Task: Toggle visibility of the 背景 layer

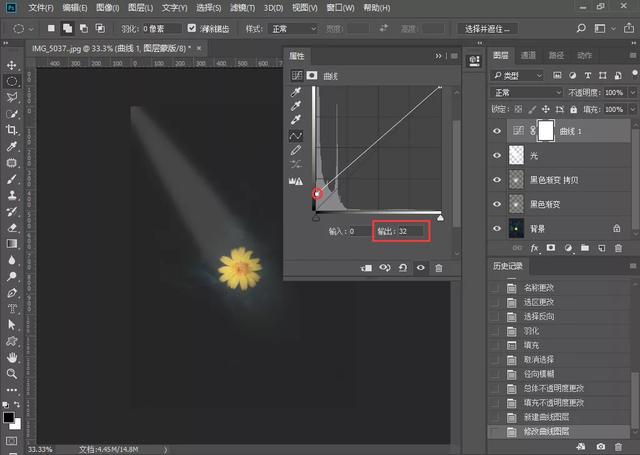Action: (x=498, y=228)
